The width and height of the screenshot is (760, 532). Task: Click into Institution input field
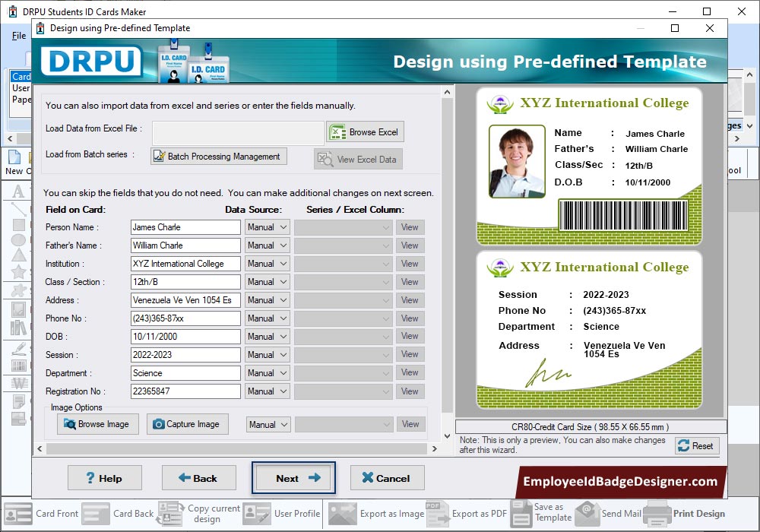185,264
